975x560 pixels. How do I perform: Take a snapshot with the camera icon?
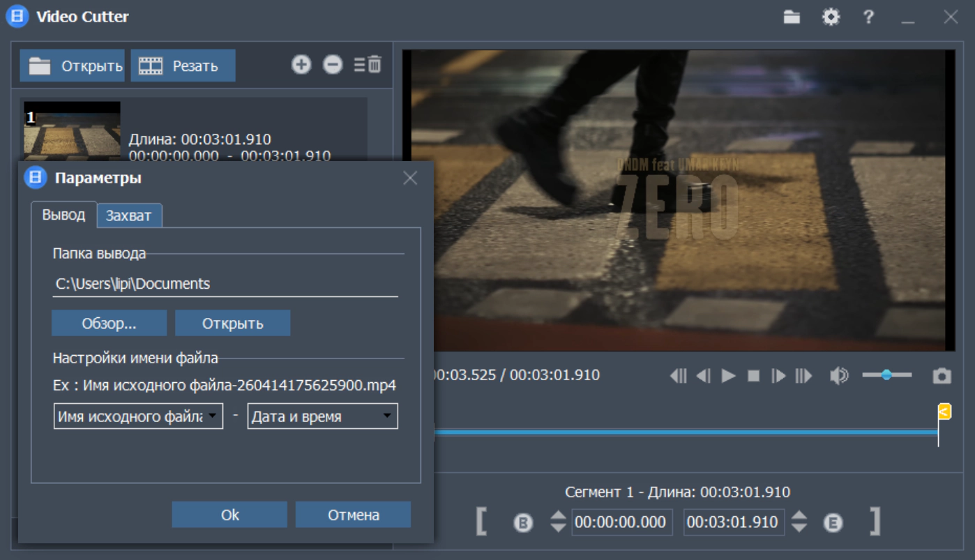[942, 376]
